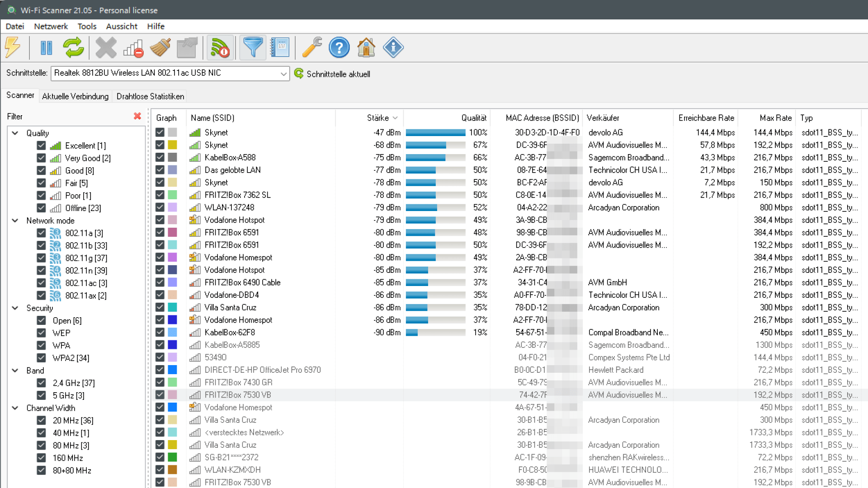Click the teal color swatch of Villa Santa Cruz -86 dBm
Viewport: 868px width, 488px height.
pos(172,307)
